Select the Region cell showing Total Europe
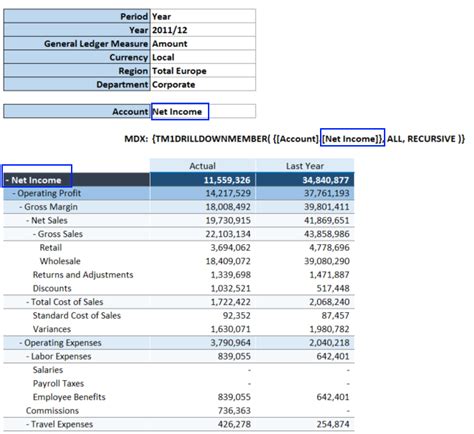This screenshot has height=434, width=474. pyautogui.click(x=203, y=71)
